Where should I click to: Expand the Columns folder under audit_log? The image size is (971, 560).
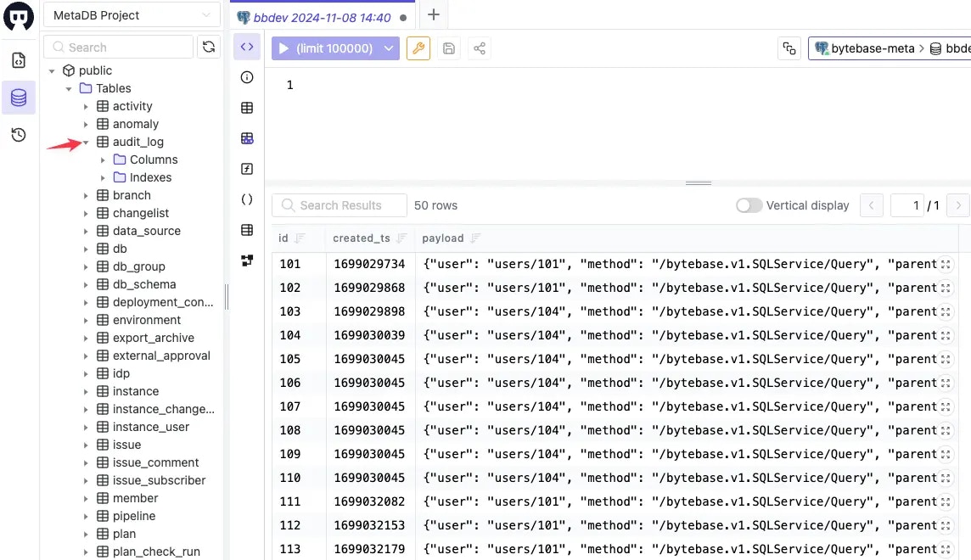click(x=103, y=160)
